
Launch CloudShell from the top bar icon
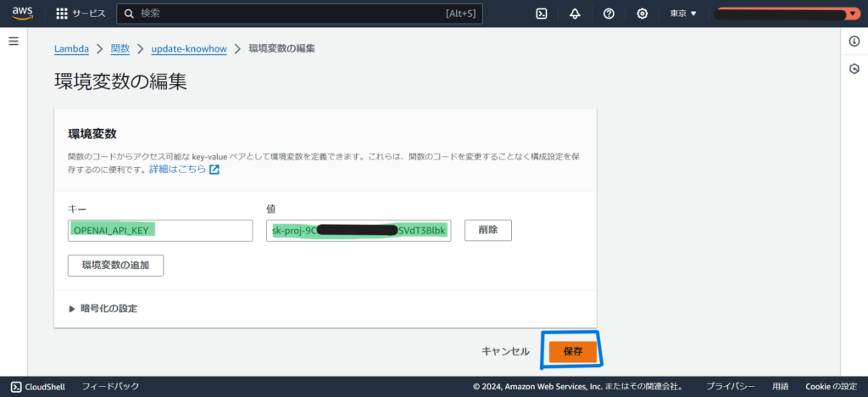pyautogui.click(x=542, y=14)
